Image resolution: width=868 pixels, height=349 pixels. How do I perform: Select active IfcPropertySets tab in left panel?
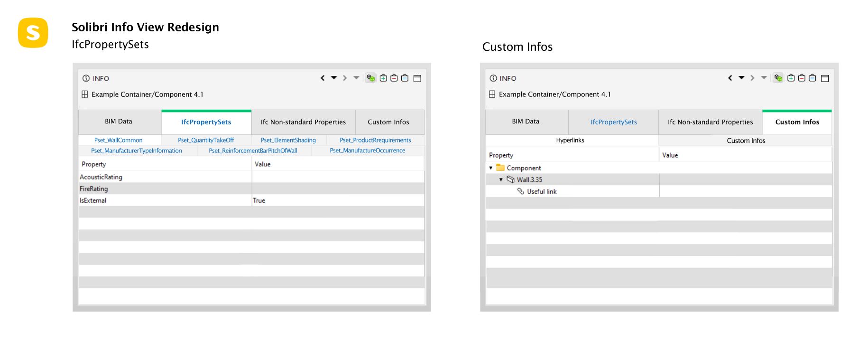pyautogui.click(x=206, y=122)
